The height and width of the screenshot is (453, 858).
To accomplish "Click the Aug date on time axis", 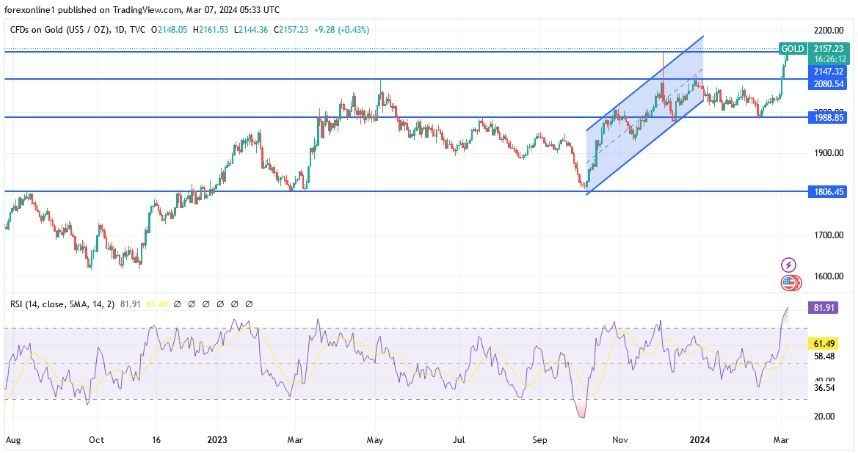I will point(13,440).
